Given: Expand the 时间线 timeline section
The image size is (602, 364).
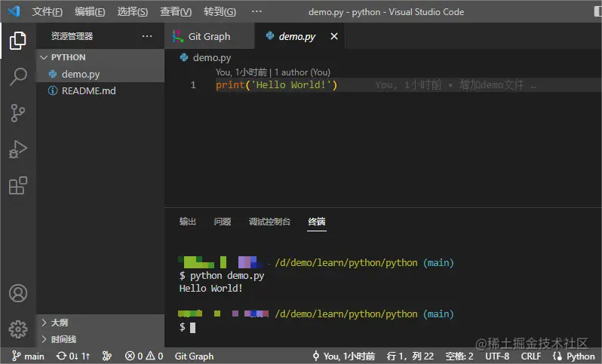Looking at the screenshot, I should tap(100, 339).
